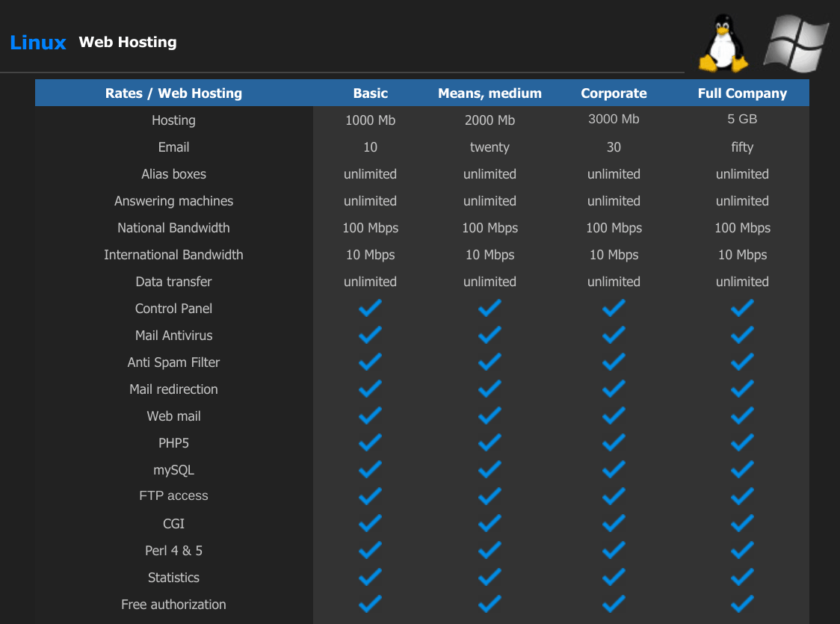The width and height of the screenshot is (840, 624).
Task: Click 100 Mbps under Basic
Action: pos(370,228)
